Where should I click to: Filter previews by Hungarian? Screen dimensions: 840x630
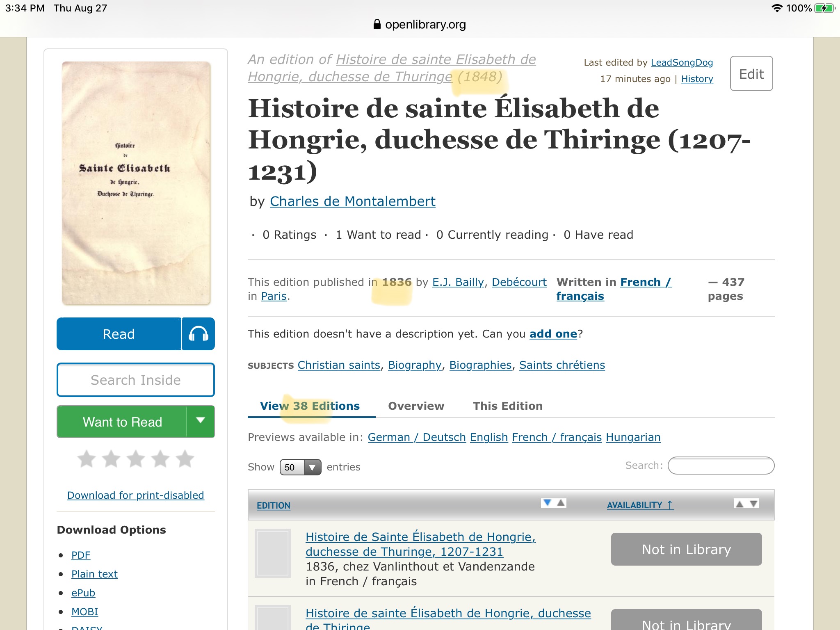click(x=633, y=437)
